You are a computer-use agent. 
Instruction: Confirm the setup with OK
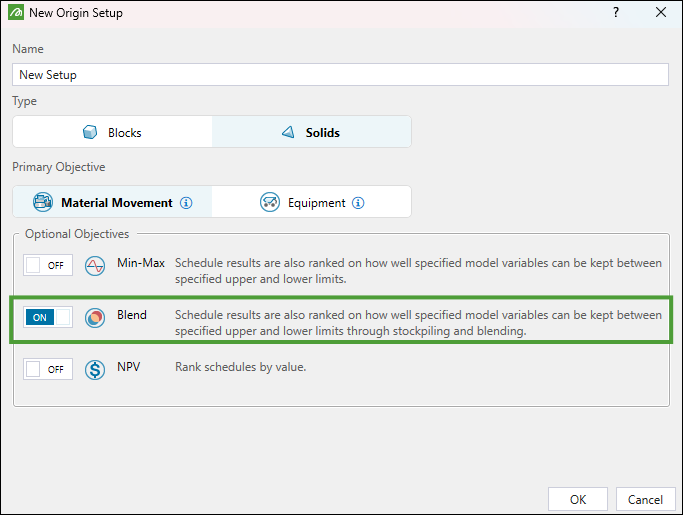click(578, 499)
